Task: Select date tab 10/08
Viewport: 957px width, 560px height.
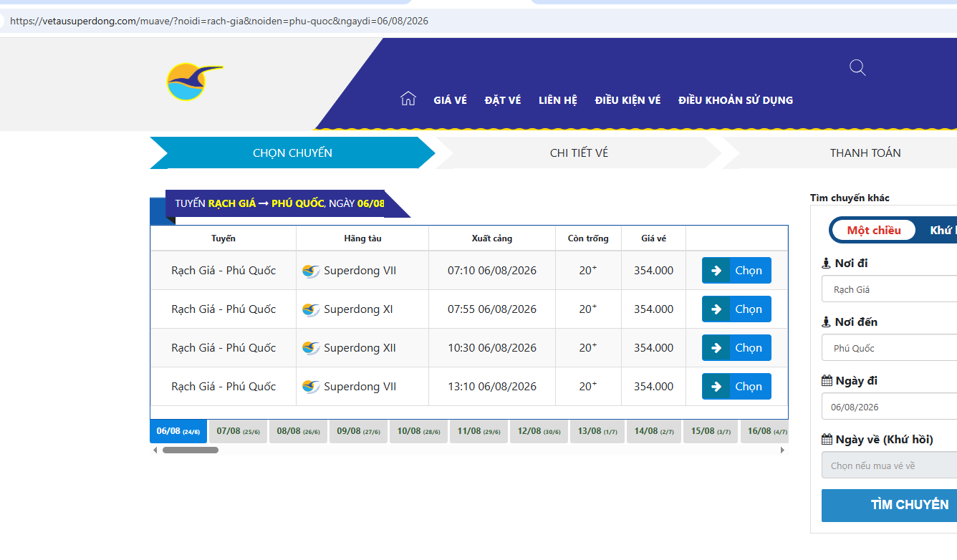Action: (419, 431)
